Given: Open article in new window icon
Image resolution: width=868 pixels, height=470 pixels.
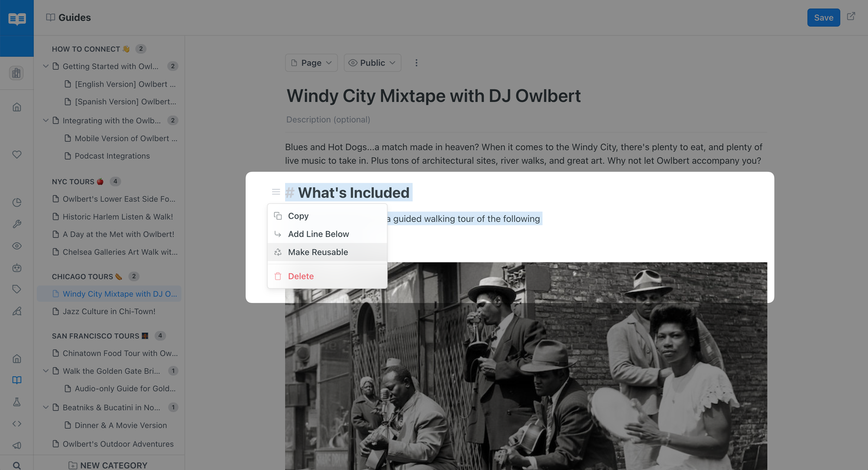Looking at the screenshot, I should pos(851,16).
